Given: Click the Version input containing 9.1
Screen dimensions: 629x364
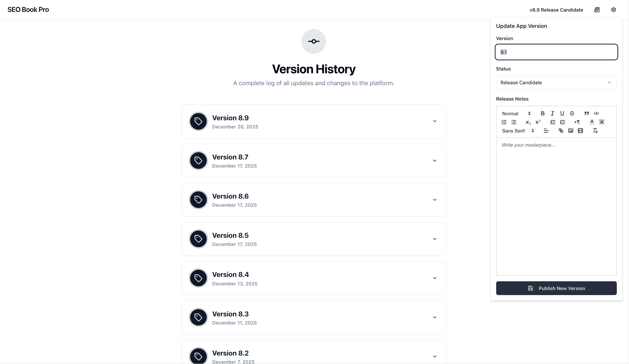Looking at the screenshot, I should pyautogui.click(x=556, y=52).
